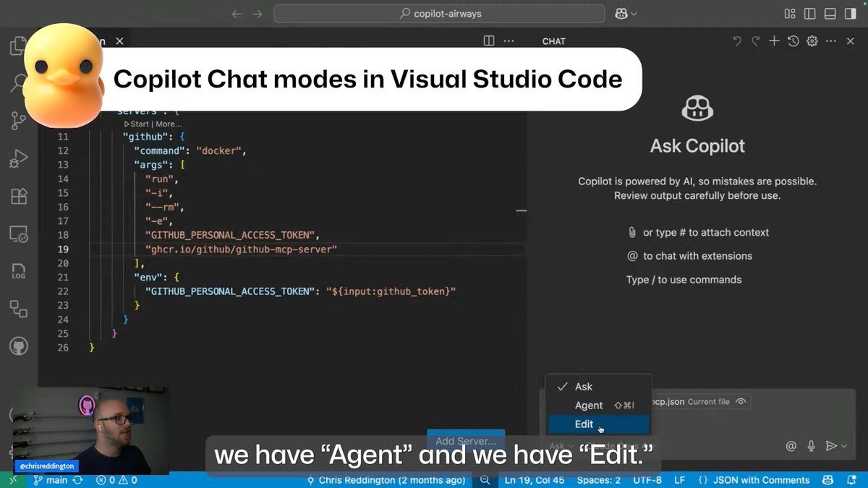Screen dimensions: 868x488
Task: Choose Ask mode in the chat mode menu
Action: pos(598,387)
